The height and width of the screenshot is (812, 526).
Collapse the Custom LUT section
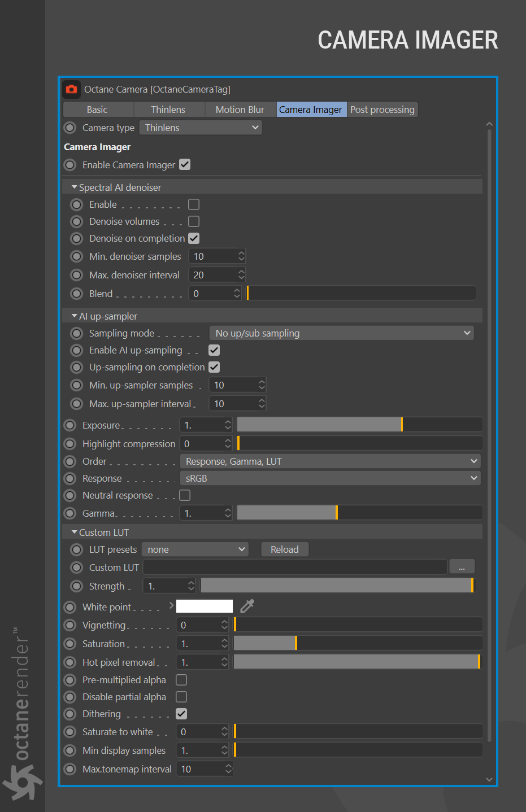coord(75,532)
